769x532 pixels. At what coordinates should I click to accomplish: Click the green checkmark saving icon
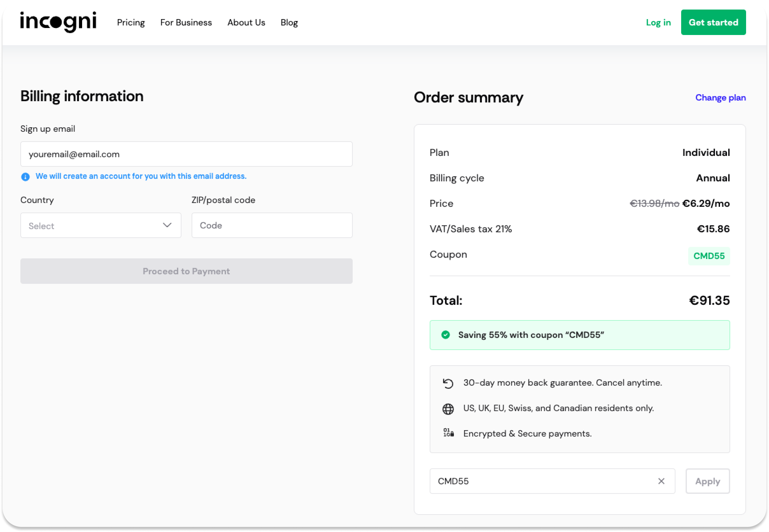[445, 335]
